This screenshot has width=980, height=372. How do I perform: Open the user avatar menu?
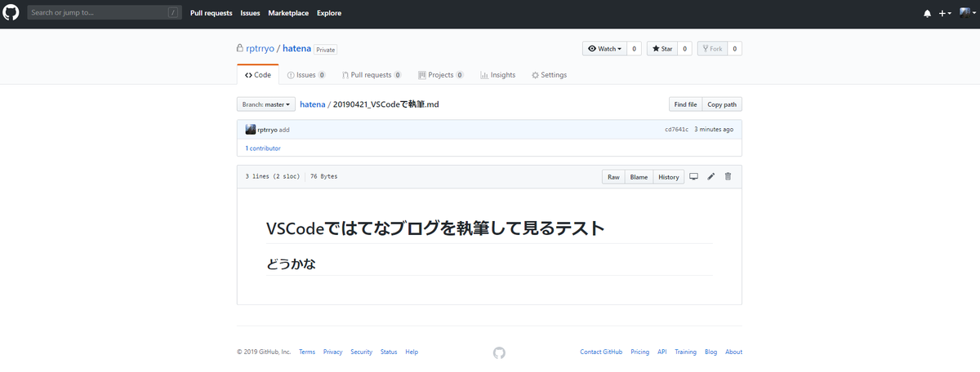coord(967,14)
